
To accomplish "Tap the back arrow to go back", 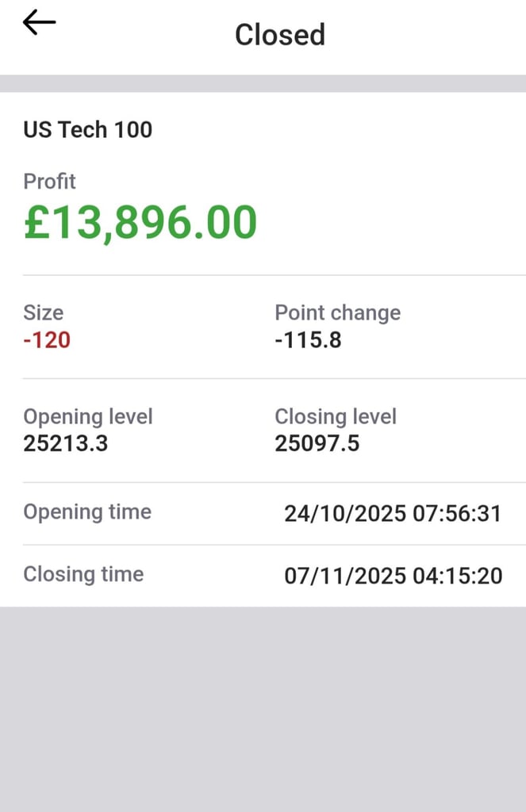I will click(x=37, y=24).
